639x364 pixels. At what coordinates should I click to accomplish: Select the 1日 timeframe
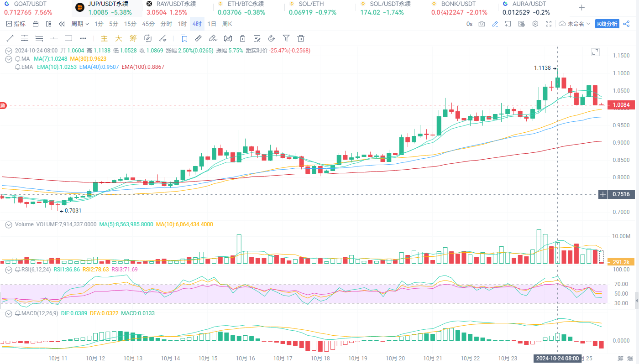(212, 24)
